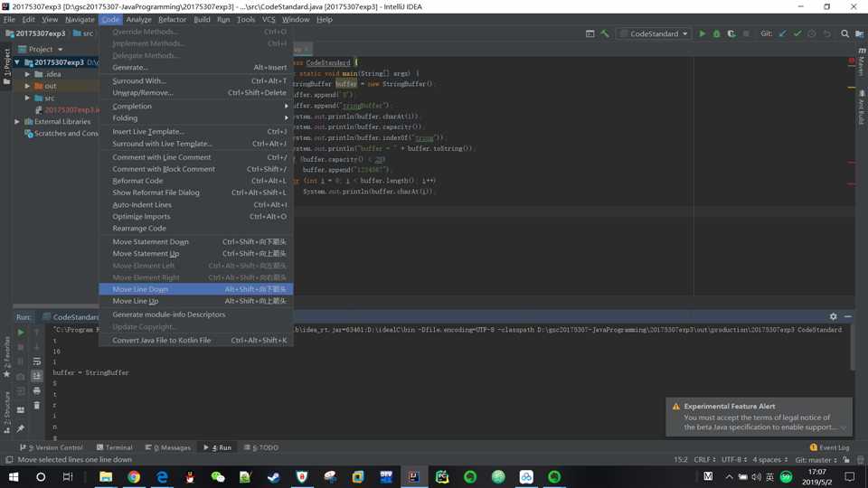The height and width of the screenshot is (488, 868).
Task: Click the Run console vertical scrollbar
Action: [x=852, y=347]
